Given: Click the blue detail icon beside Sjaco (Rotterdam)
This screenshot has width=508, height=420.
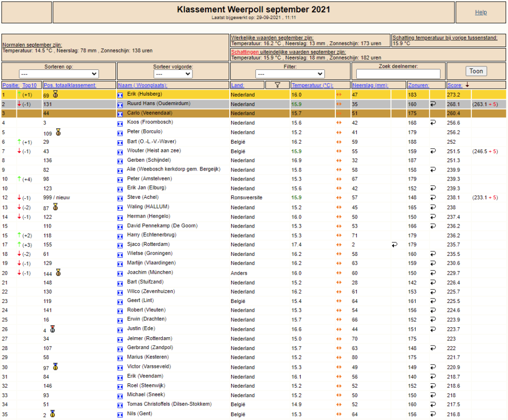Looking at the screenshot, I should point(120,245).
